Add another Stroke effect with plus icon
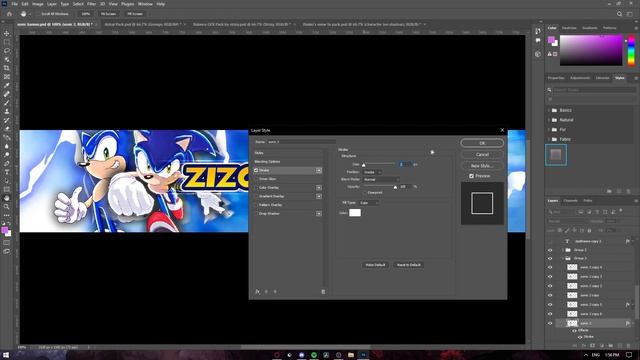Image resolution: width=640 pixels, height=360 pixels. pyautogui.click(x=319, y=170)
